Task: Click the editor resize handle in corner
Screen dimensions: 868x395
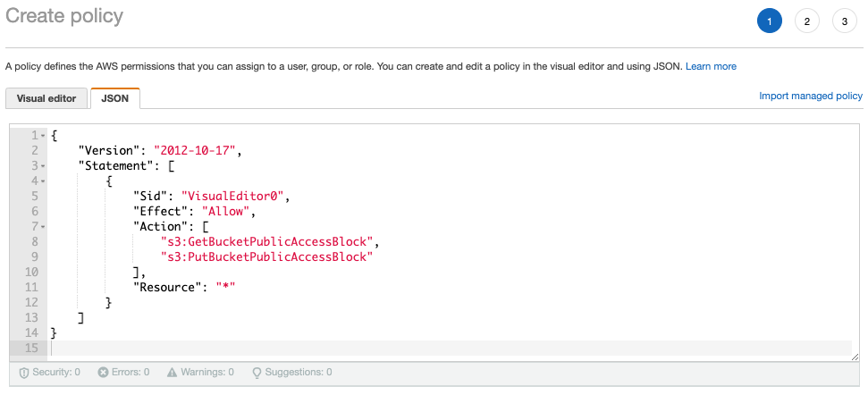Action: (855, 356)
